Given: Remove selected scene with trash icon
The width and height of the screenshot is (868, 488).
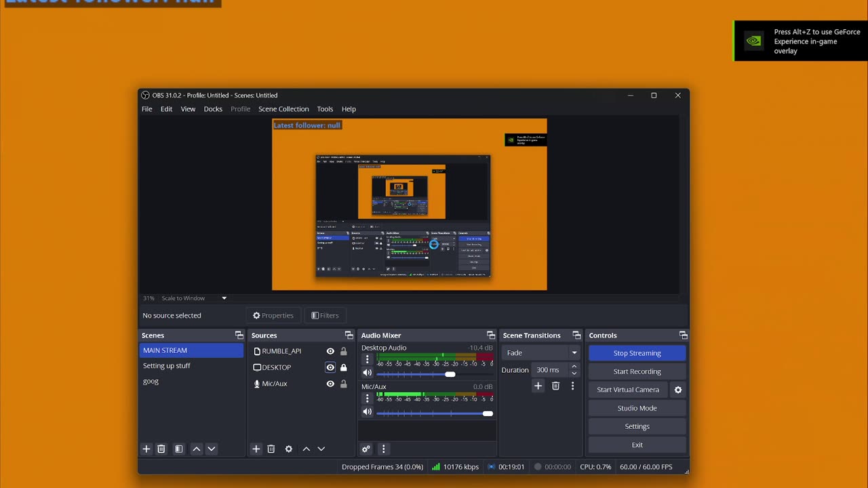Looking at the screenshot, I should click(161, 449).
